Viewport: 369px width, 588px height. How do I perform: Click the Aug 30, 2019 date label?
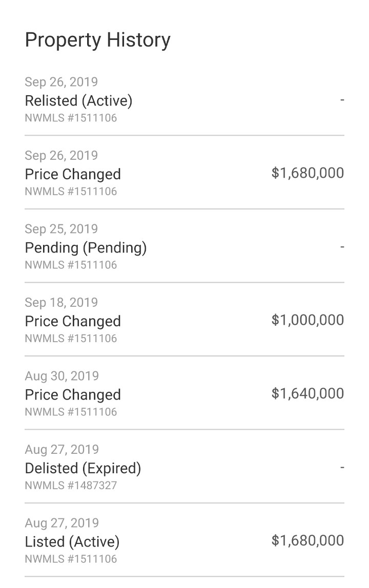coord(61,376)
